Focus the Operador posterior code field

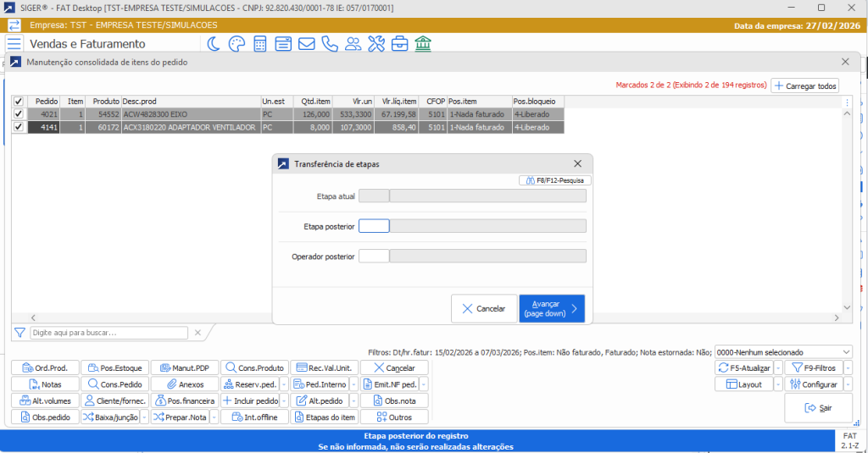coord(374,256)
